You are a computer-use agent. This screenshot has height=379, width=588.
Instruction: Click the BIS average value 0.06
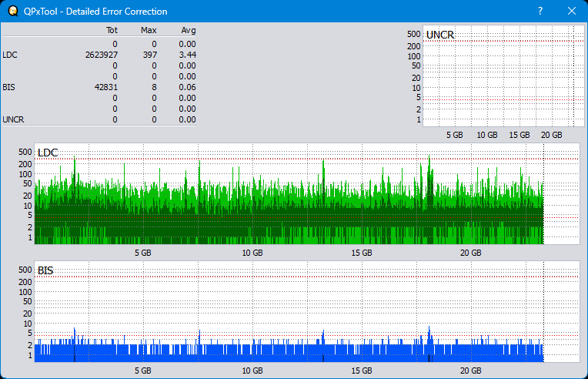(x=187, y=87)
